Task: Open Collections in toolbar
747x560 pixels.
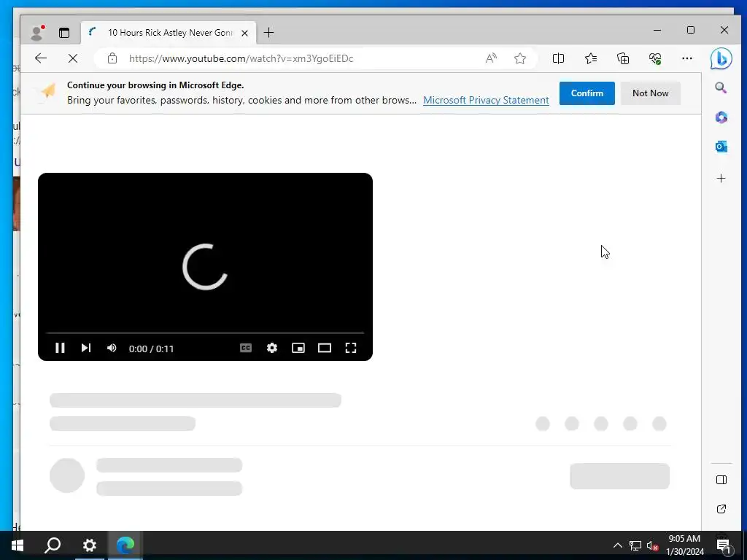Action: click(623, 58)
